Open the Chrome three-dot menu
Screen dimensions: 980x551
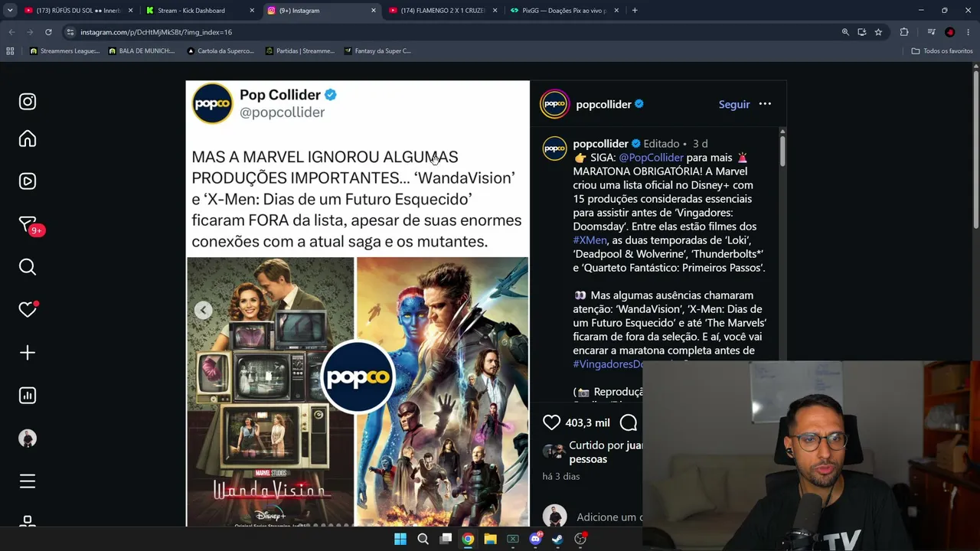point(969,32)
